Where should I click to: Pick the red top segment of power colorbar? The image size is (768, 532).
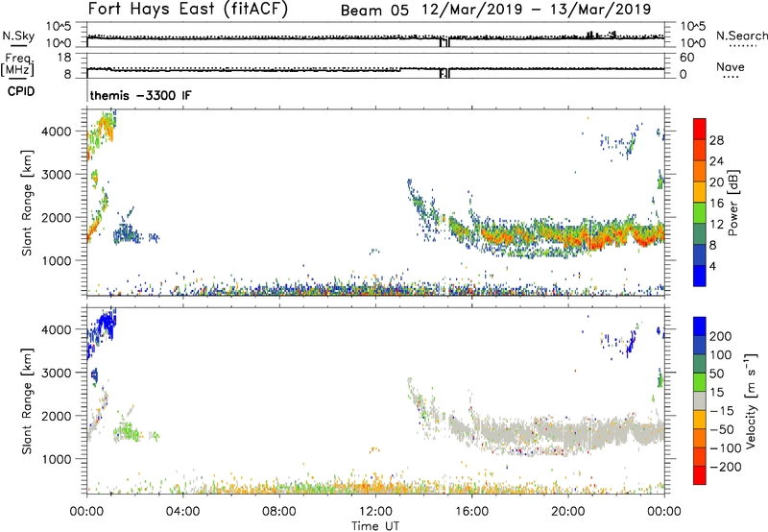[700, 129]
